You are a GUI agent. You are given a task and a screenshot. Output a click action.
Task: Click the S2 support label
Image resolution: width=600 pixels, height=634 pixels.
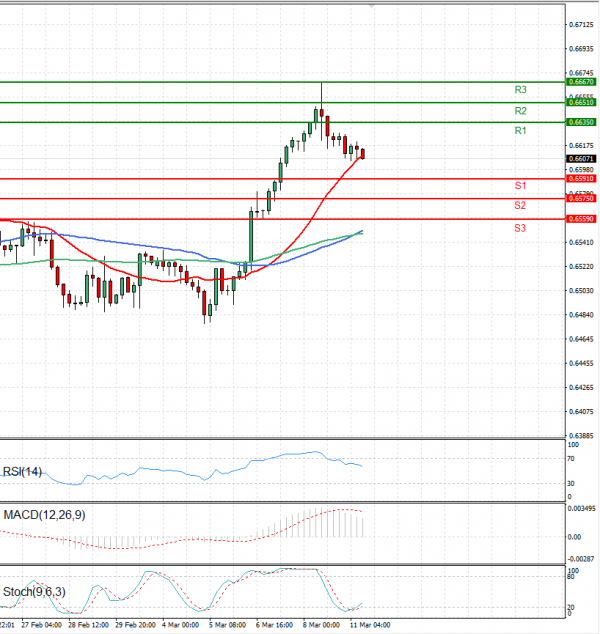coord(520,205)
